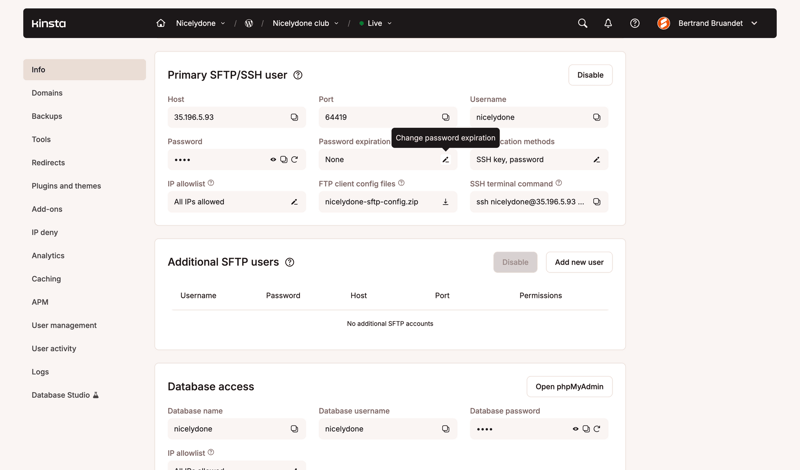Open the Nicelydone company dropdown
Screen dimensions: 800x470
click(x=201, y=23)
